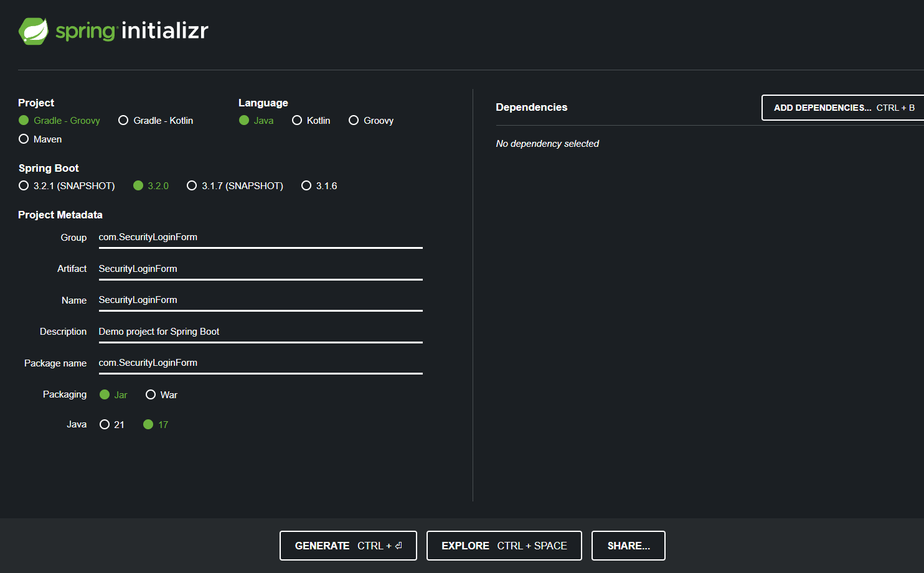This screenshot has width=924, height=573.
Task: Select Gradle - Kotlin project type
Action: [x=156, y=120]
